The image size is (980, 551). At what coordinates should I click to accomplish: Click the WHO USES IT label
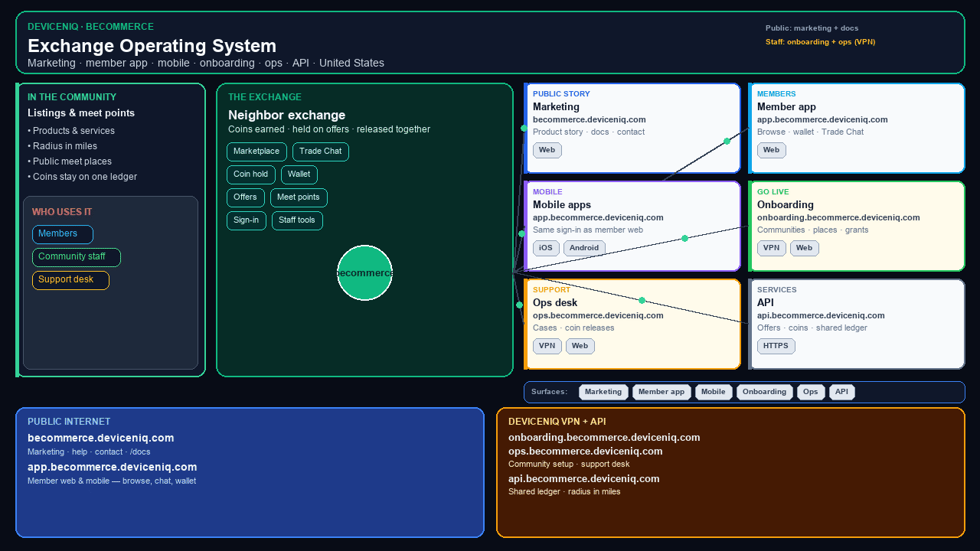click(62, 212)
